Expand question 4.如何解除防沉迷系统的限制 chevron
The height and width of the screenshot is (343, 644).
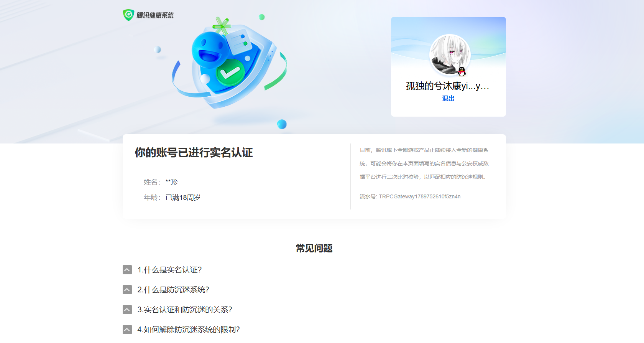point(127,330)
